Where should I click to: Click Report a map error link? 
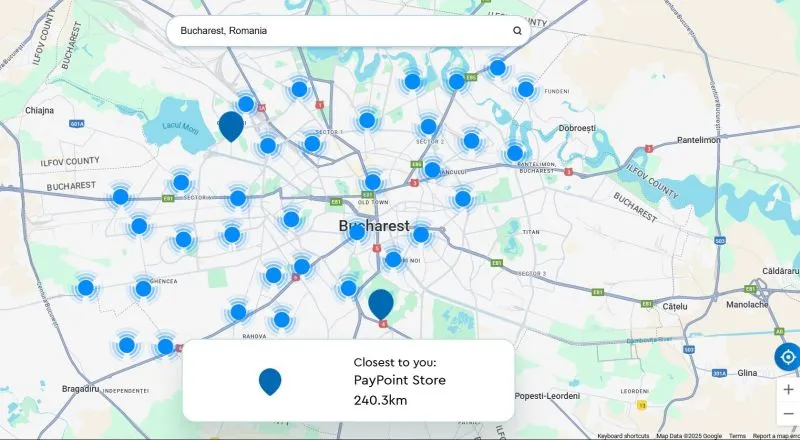pyautogui.click(x=776, y=436)
